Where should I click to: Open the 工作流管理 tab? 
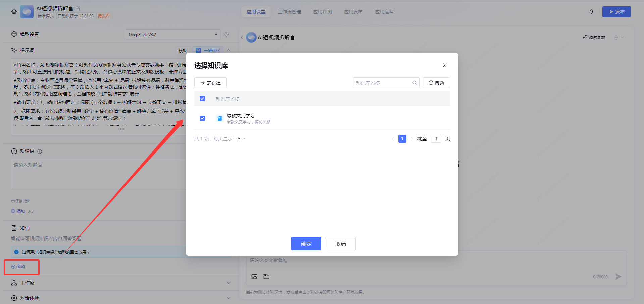point(289,12)
